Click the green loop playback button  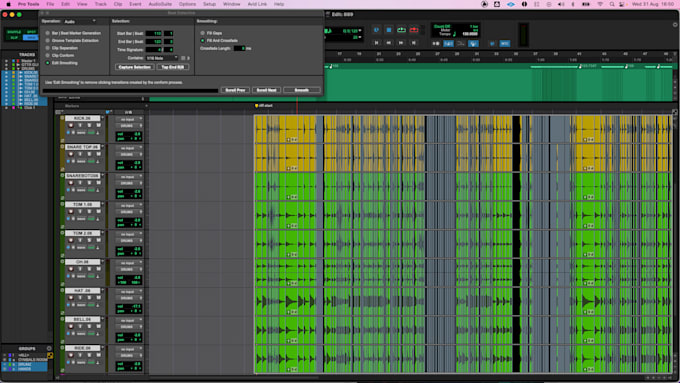pos(402,30)
